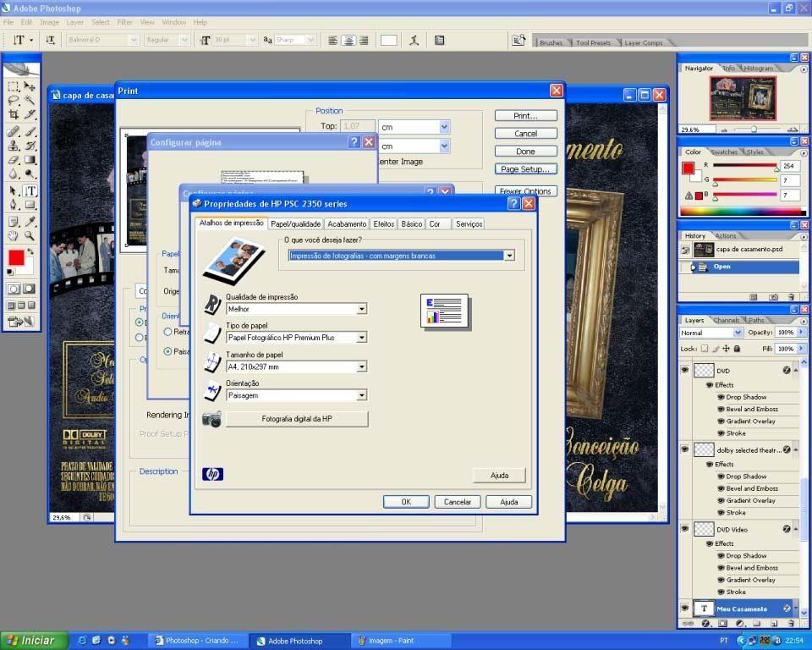
Task: Toggle visibility of DVD Video layer
Action: pos(685,529)
